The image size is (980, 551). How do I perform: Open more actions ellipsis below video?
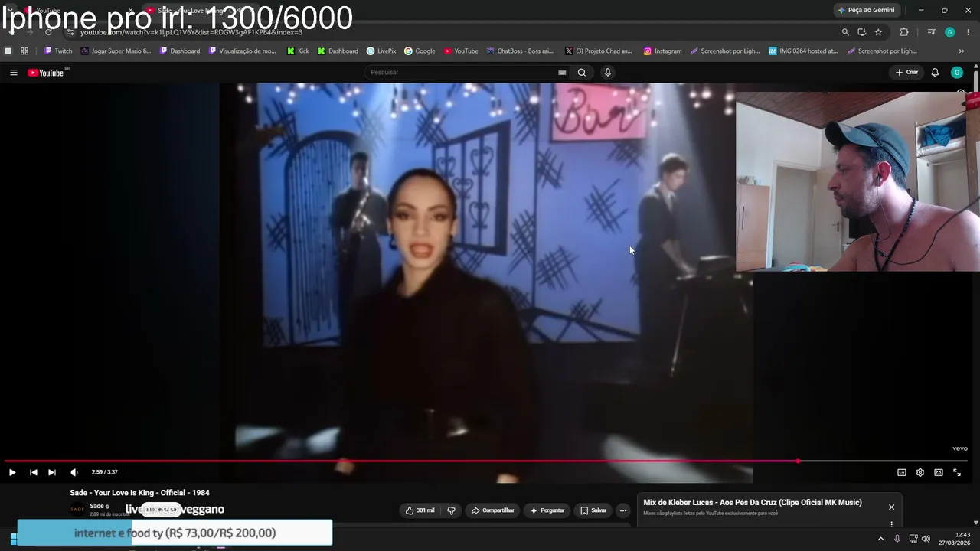623,510
